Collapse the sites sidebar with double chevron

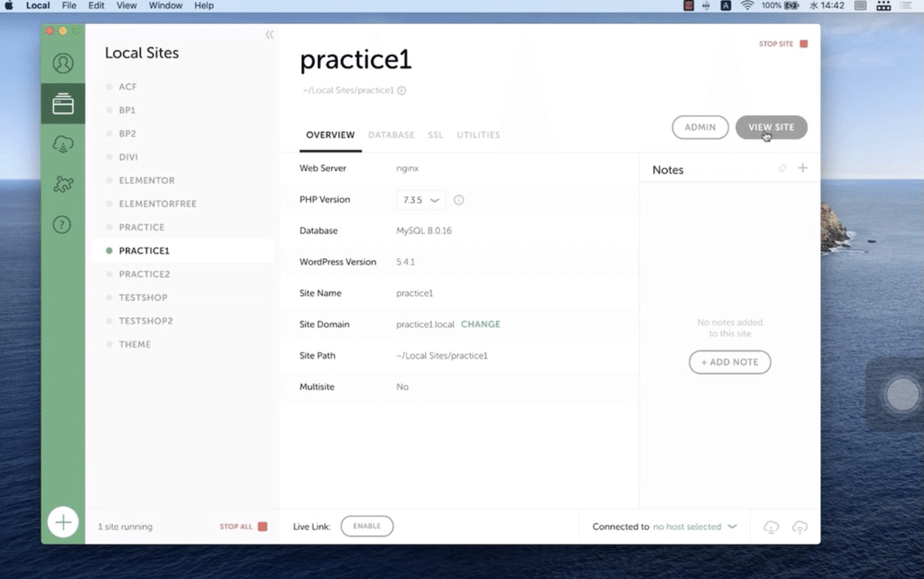(269, 35)
